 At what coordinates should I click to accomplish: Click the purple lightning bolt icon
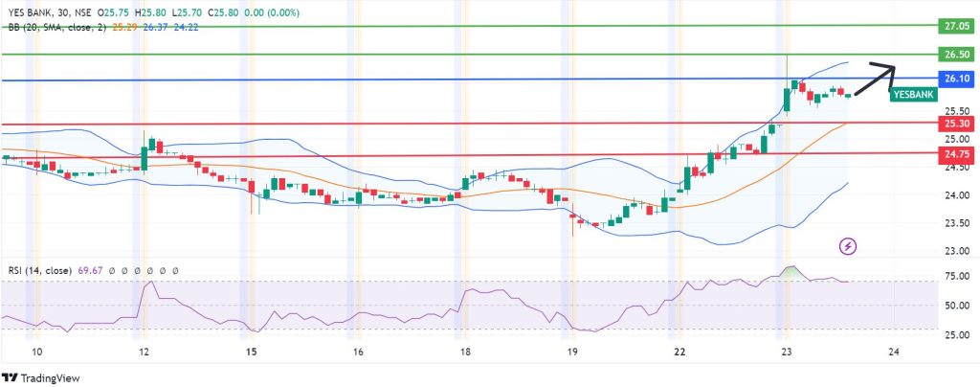pyautogui.click(x=848, y=247)
